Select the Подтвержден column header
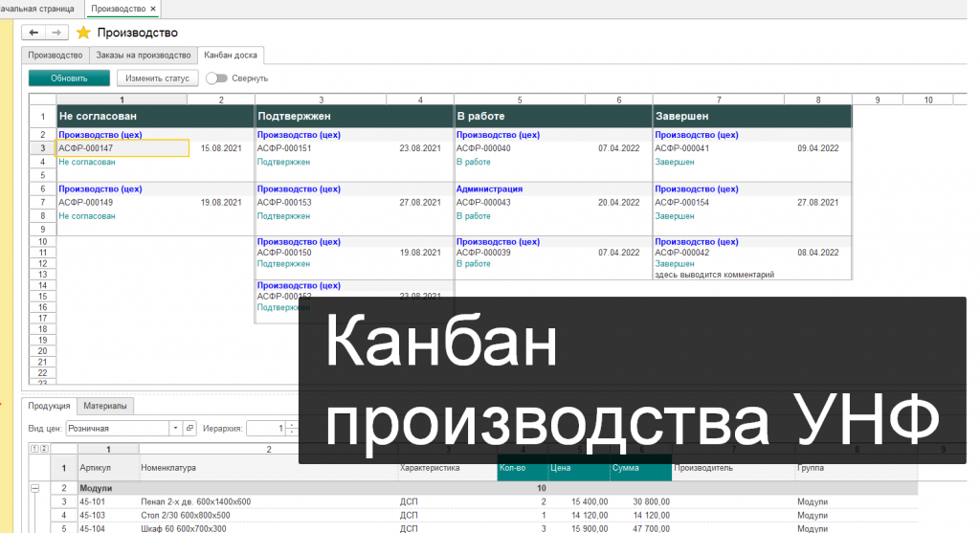Screen dimensions: 980x533 coord(354,116)
